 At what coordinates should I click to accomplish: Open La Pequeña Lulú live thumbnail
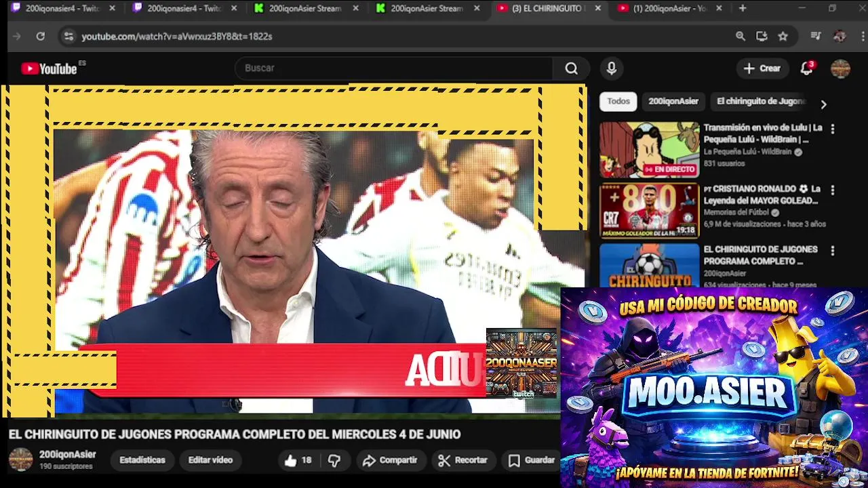point(649,150)
